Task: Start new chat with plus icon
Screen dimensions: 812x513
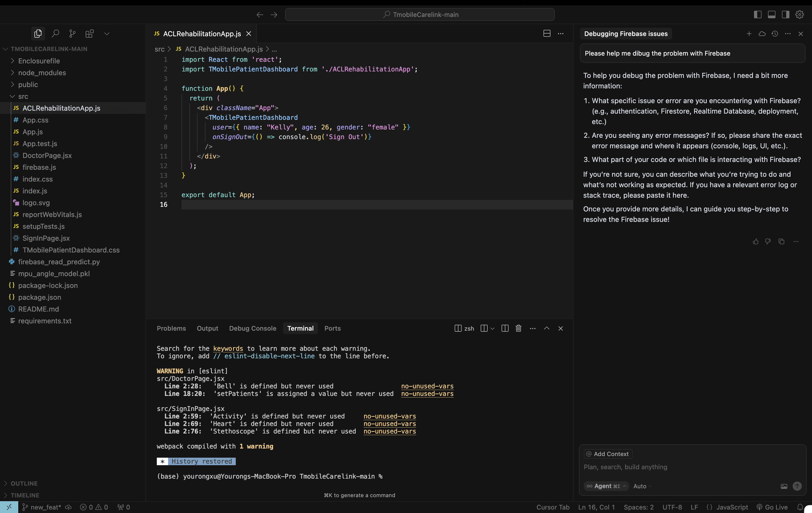Action: coord(749,33)
